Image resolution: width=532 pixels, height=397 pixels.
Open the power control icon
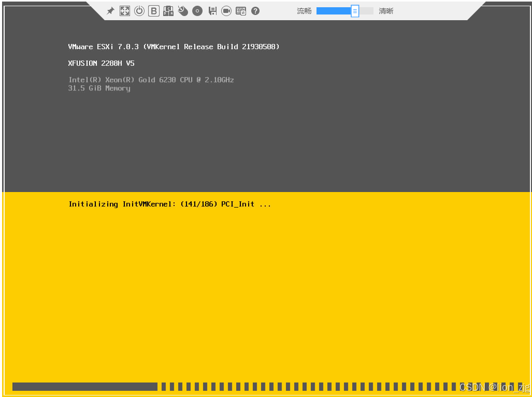click(x=139, y=11)
